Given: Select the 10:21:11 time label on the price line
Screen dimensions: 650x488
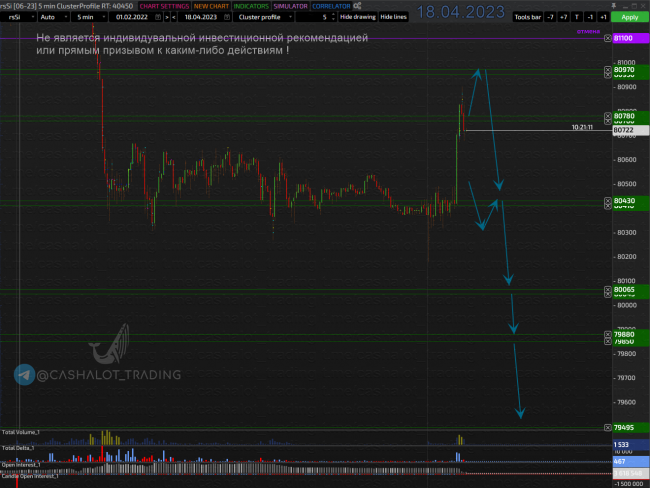Looking at the screenshot, I should tap(582, 127).
